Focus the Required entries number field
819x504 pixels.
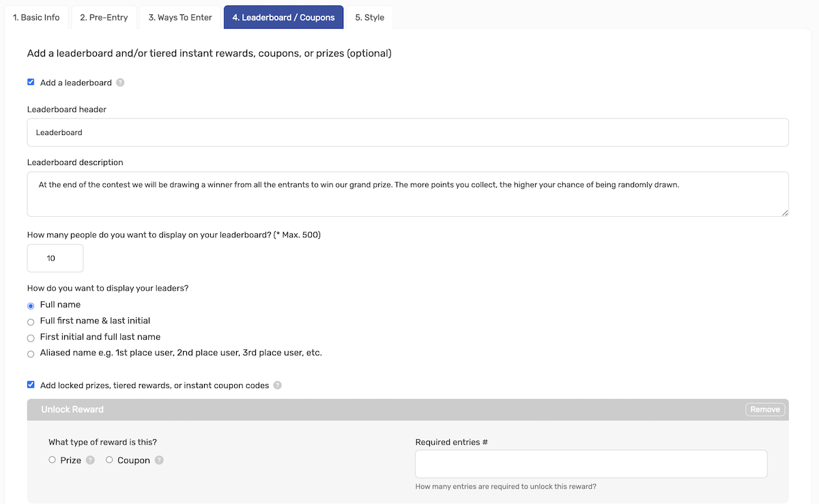591,464
